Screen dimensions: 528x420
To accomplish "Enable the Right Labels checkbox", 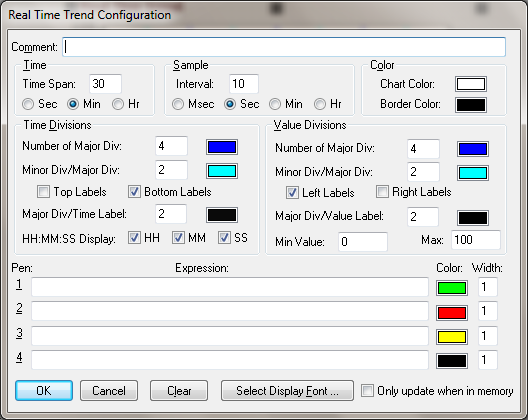I will pyautogui.click(x=382, y=192).
